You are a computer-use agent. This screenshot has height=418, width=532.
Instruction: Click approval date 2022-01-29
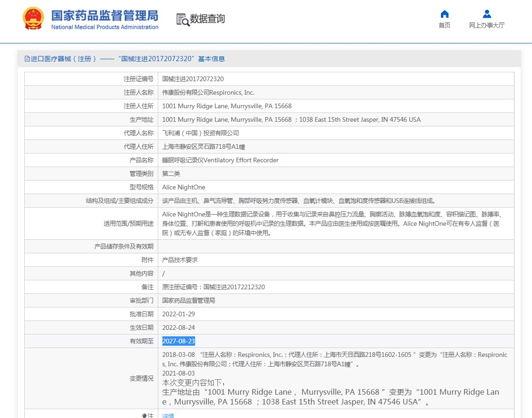(x=178, y=314)
